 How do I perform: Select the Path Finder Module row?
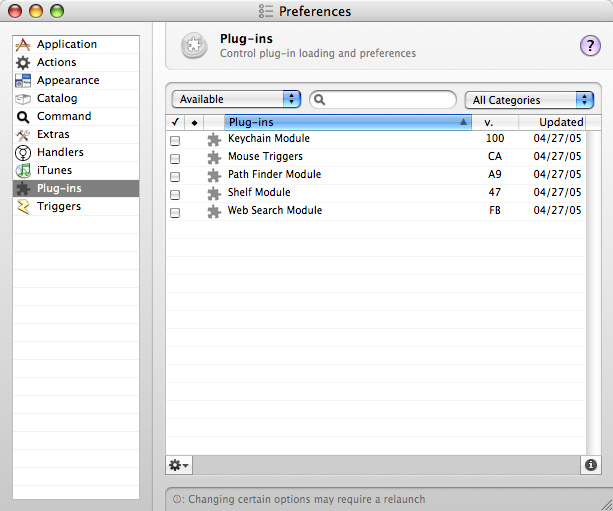pos(274,175)
